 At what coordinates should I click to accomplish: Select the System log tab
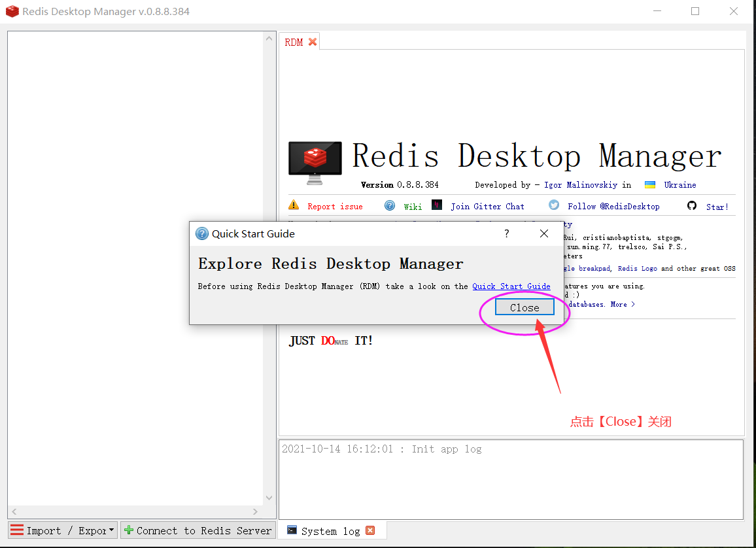[331, 531]
